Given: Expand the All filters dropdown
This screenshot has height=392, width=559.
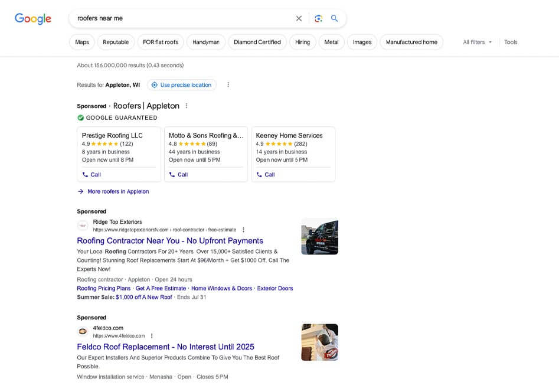Looking at the screenshot, I should tap(477, 43).
